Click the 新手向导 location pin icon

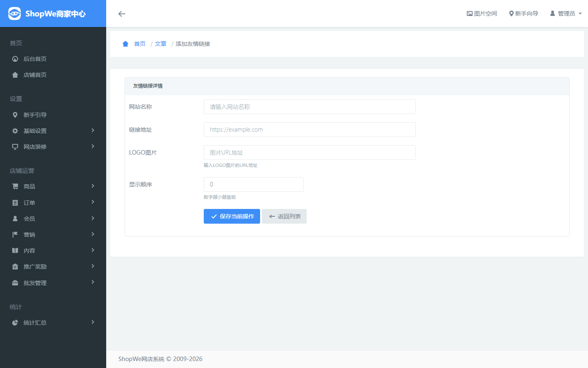click(511, 13)
